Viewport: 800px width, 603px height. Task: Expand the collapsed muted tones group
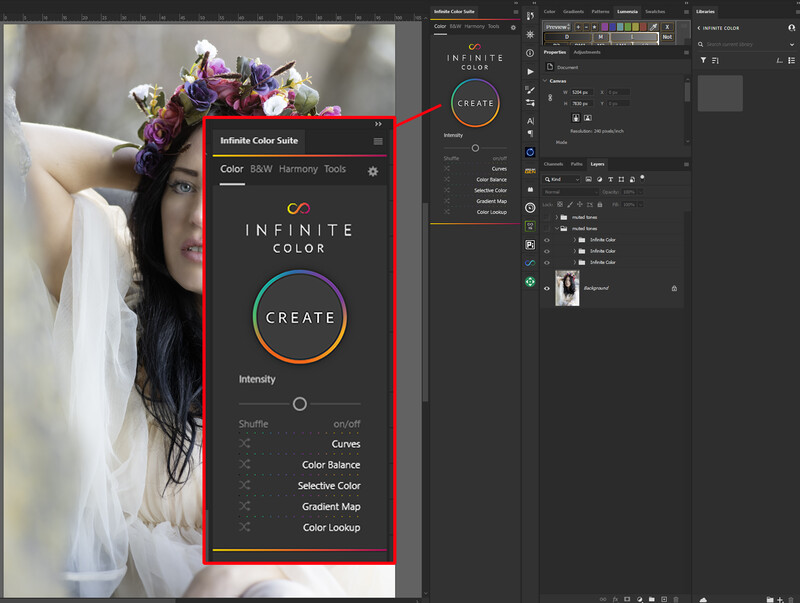coord(557,217)
